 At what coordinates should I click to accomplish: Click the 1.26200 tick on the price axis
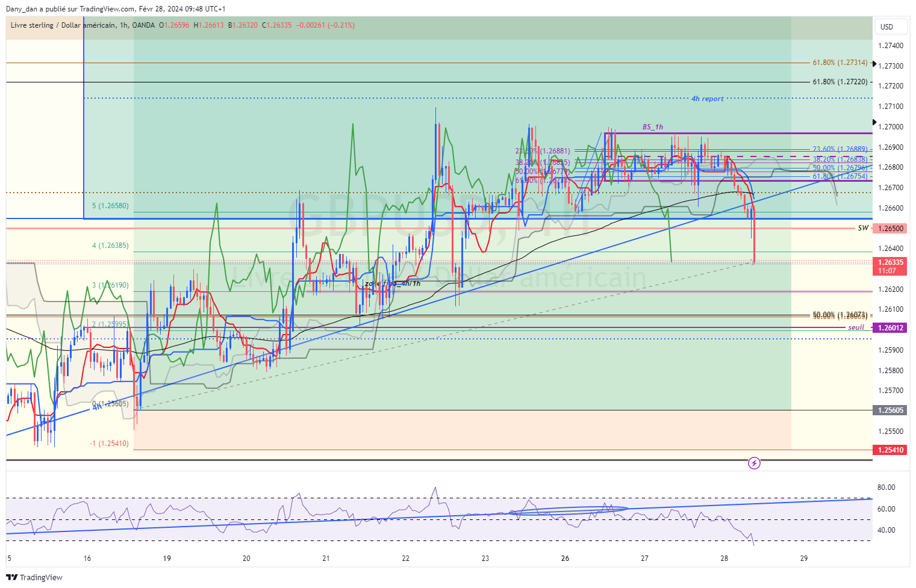891,289
